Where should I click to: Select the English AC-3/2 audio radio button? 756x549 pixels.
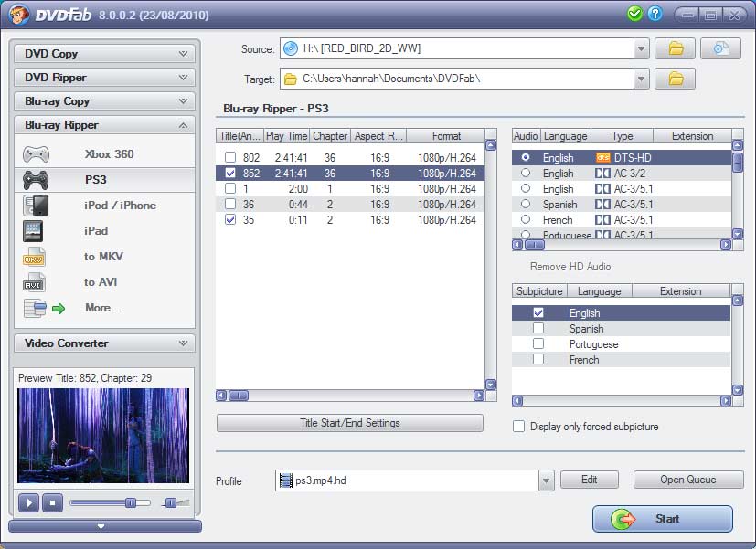point(526,173)
